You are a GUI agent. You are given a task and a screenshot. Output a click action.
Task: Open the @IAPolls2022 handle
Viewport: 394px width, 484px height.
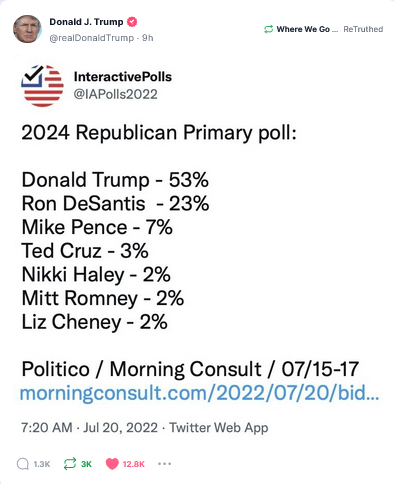115,94
